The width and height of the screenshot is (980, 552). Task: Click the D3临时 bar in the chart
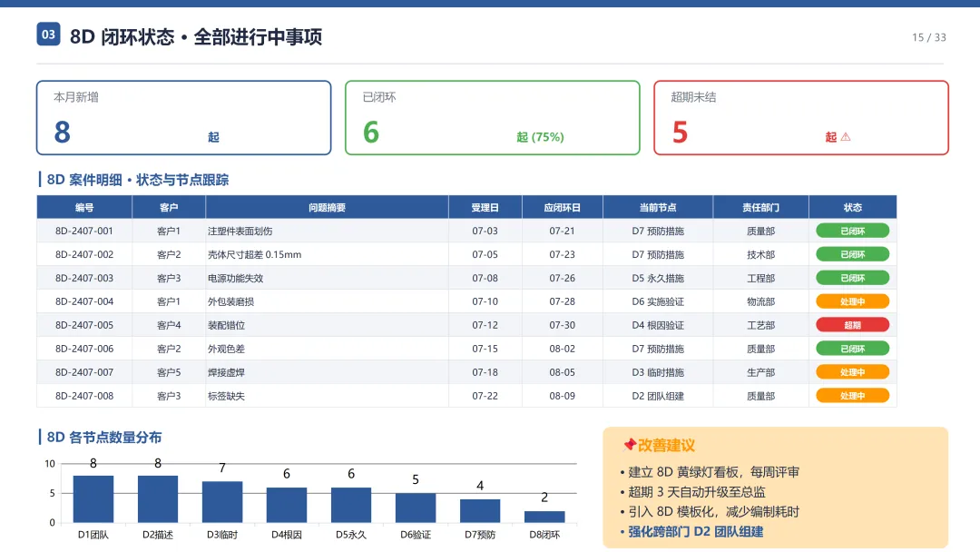pyautogui.click(x=222, y=502)
